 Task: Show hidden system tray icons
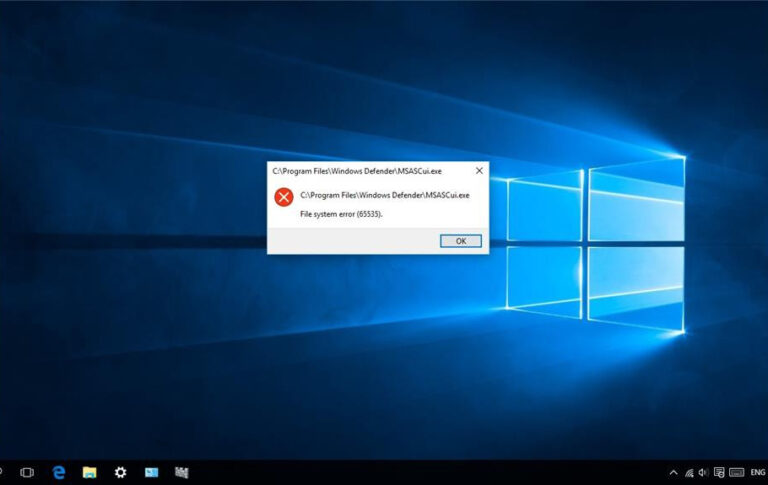[673, 473]
